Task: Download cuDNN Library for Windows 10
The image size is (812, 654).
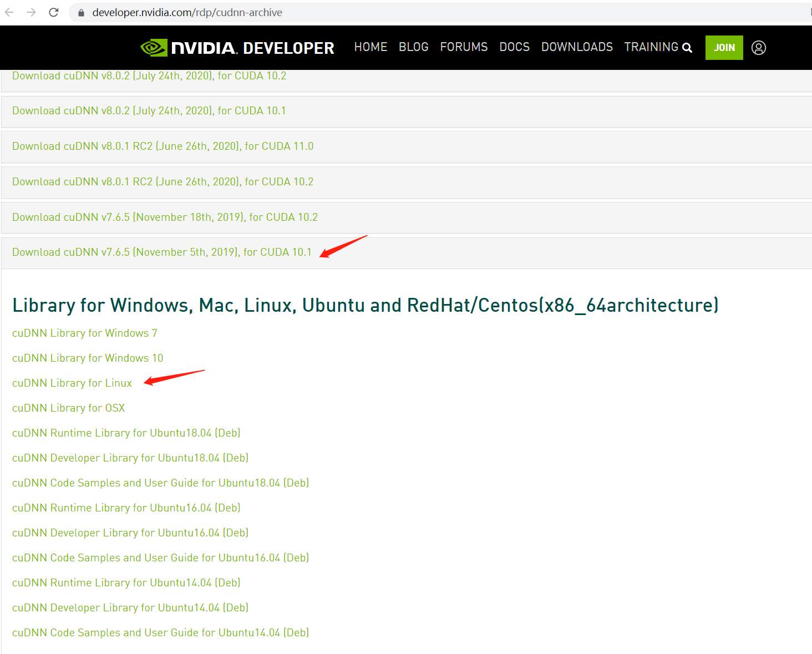Action: [x=88, y=358]
